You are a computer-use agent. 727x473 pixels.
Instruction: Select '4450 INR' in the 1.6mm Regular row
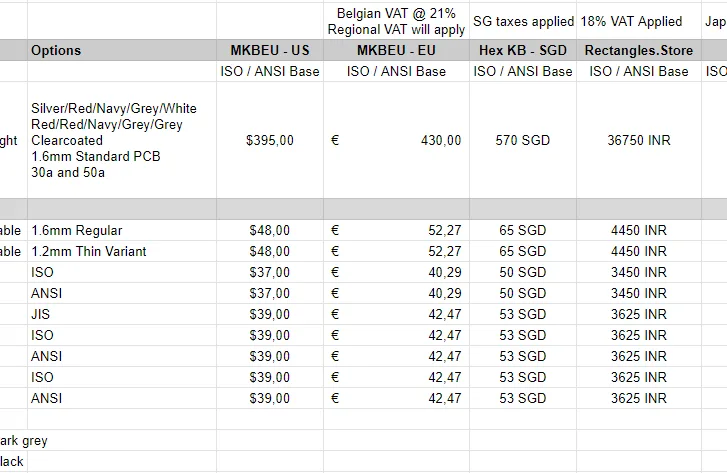639,230
